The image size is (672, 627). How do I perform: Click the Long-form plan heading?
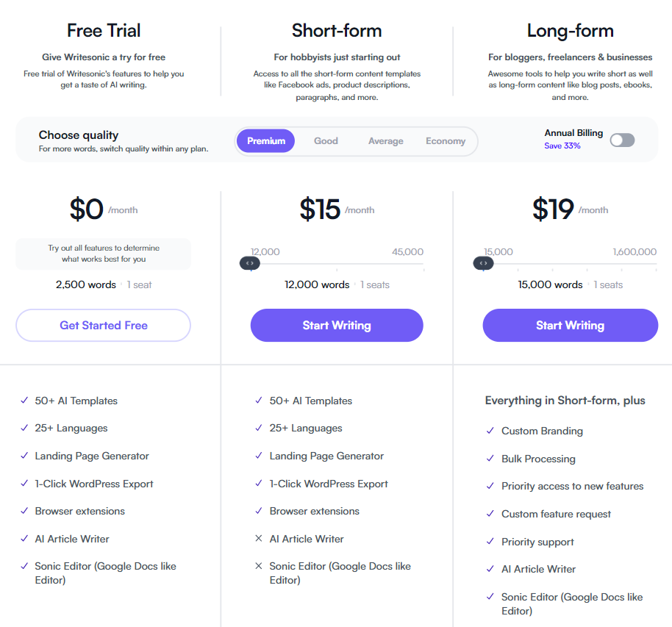click(570, 31)
